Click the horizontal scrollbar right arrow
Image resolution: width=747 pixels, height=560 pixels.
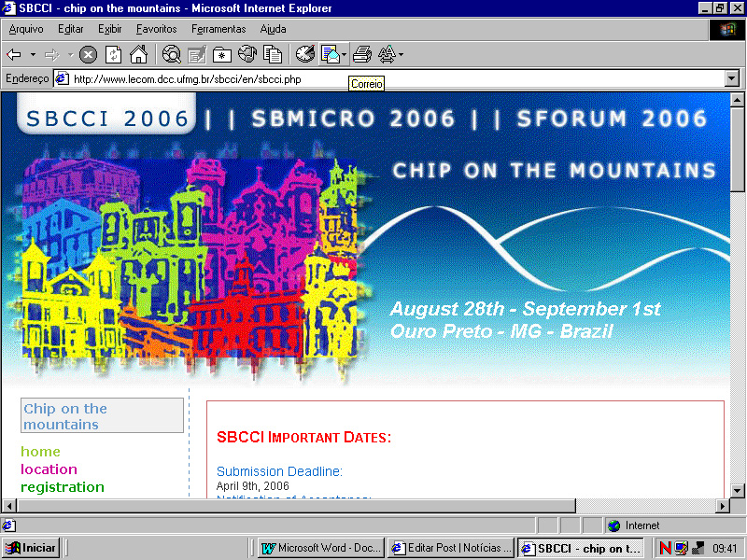(x=723, y=505)
